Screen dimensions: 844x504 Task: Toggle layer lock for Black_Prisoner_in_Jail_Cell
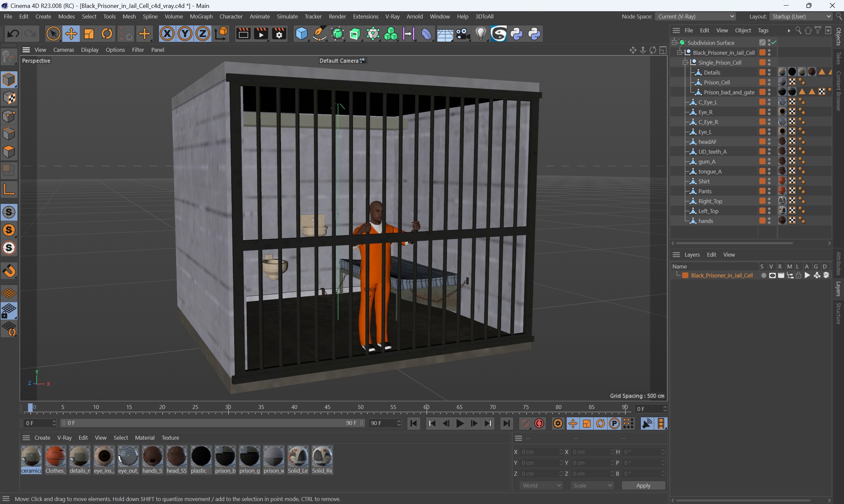[x=798, y=275]
